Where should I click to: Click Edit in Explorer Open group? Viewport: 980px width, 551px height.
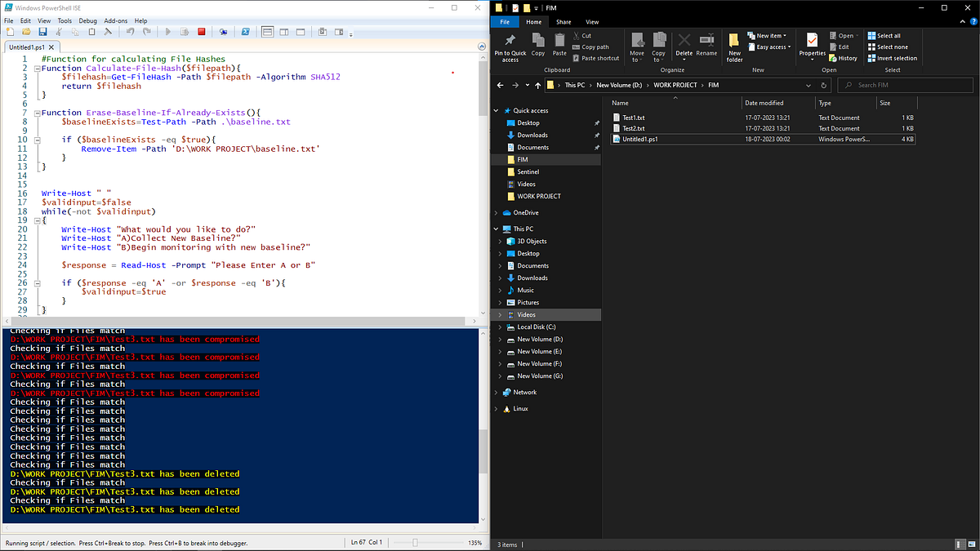click(840, 47)
